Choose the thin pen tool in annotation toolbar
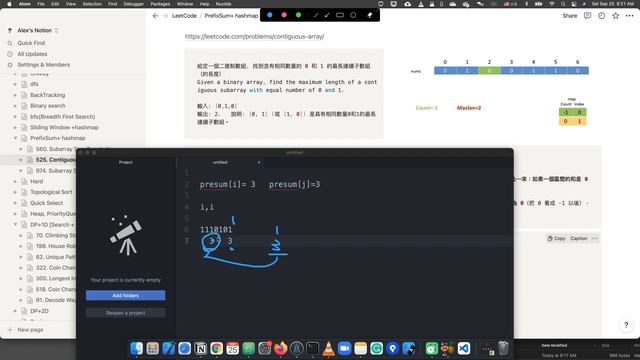Viewport: 640px width, 360px height. point(316,15)
